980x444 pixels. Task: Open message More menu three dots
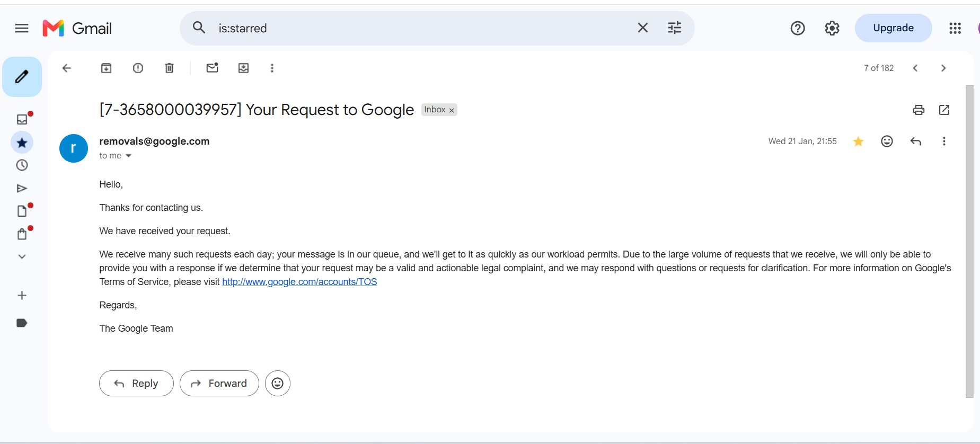click(x=944, y=141)
